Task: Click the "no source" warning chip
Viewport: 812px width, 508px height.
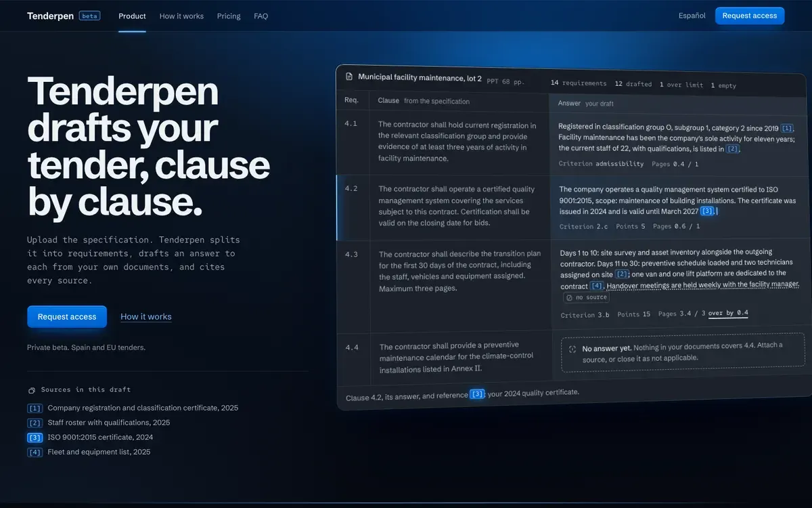Action: [587, 297]
